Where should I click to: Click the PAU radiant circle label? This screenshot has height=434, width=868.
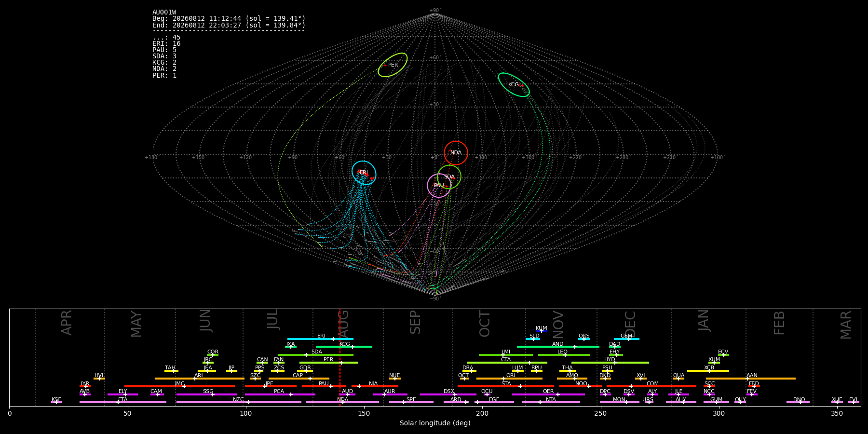(x=439, y=186)
